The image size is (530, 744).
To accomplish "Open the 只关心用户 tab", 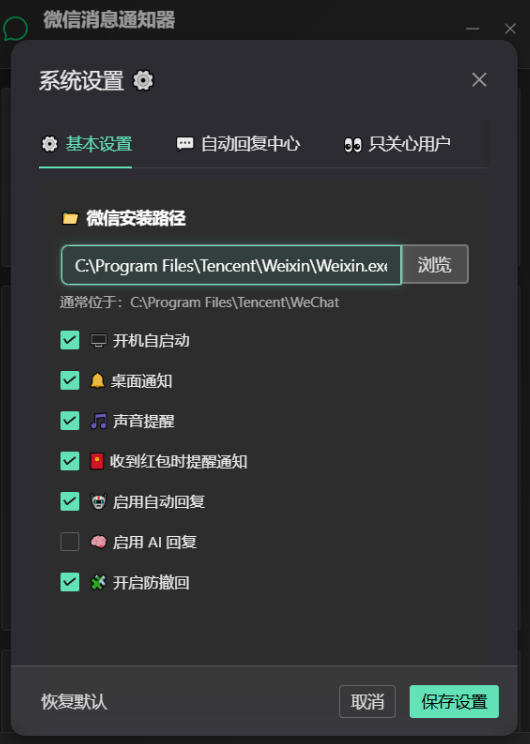I will tap(398, 144).
